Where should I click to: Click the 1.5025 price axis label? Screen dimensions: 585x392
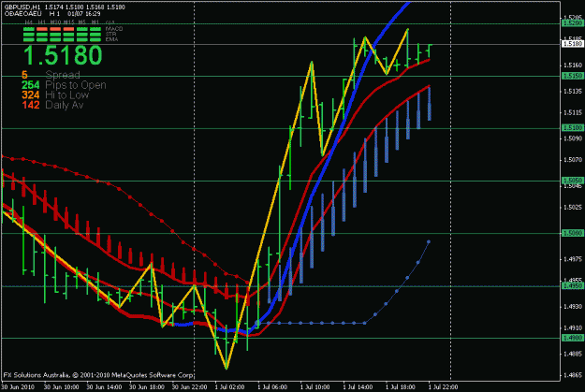pos(573,207)
